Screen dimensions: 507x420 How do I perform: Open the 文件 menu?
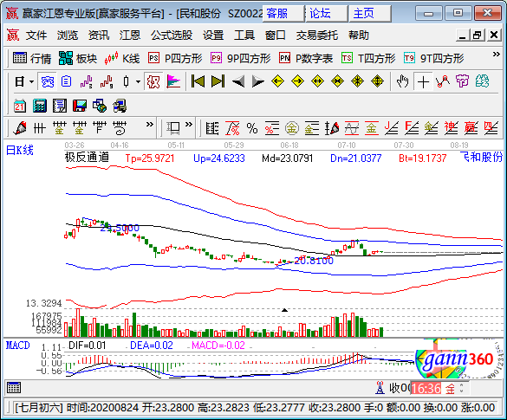click(36, 35)
